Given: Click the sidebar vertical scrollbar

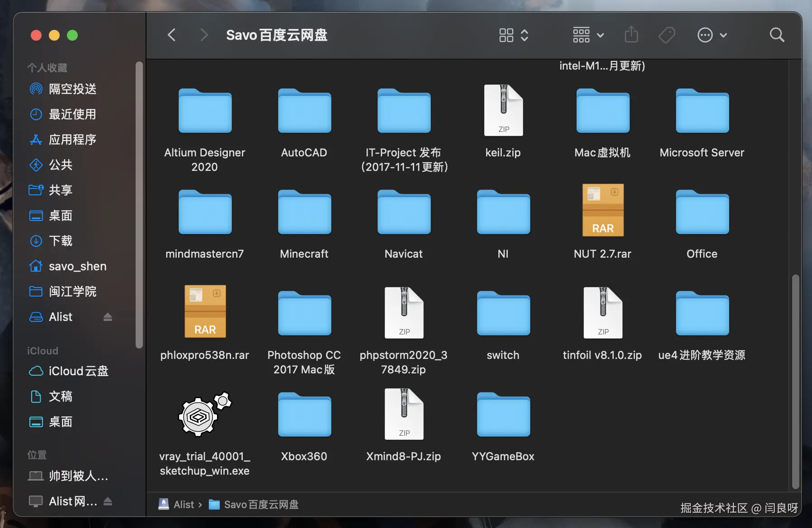Looking at the screenshot, I should click(139, 205).
